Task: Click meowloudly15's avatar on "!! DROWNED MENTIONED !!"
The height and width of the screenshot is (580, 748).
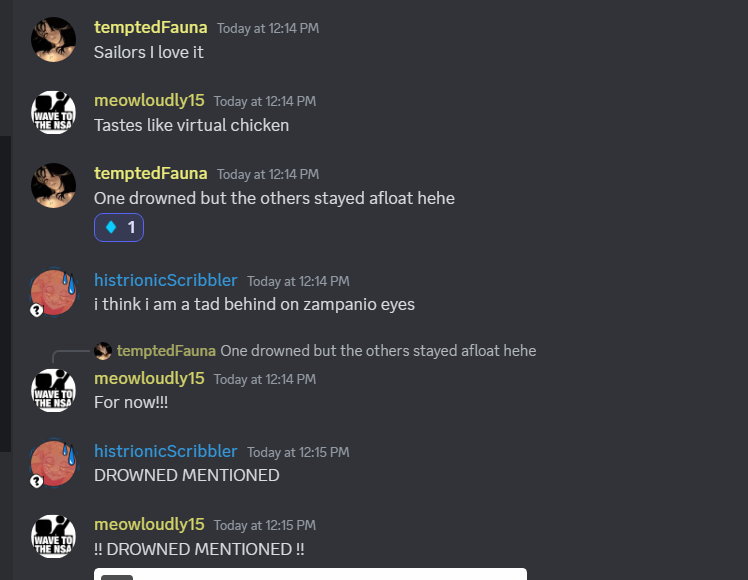Action: tap(53, 537)
